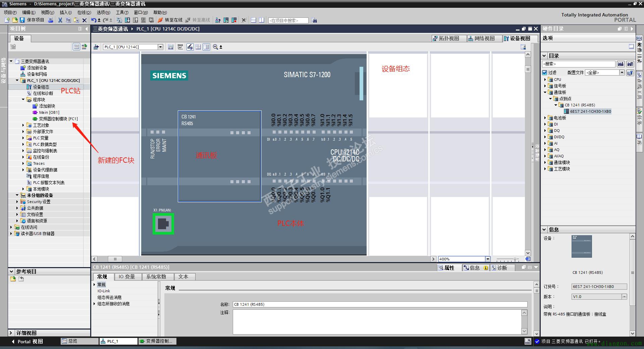The image size is (644, 349).
Task: Click the 名称 input field with CB 1241
Action: pos(380,304)
